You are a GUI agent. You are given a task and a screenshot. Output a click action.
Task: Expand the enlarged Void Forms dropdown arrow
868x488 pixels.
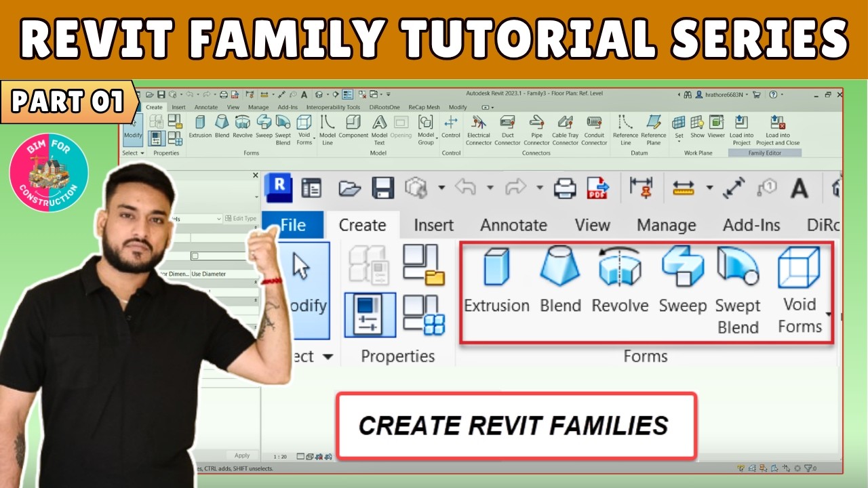pyautogui.click(x=829, y=314)
